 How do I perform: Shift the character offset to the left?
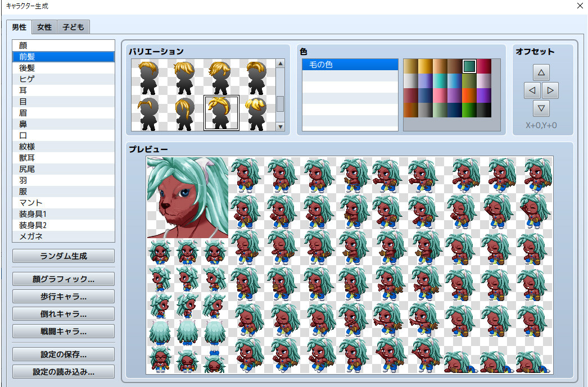click(532, 90)
